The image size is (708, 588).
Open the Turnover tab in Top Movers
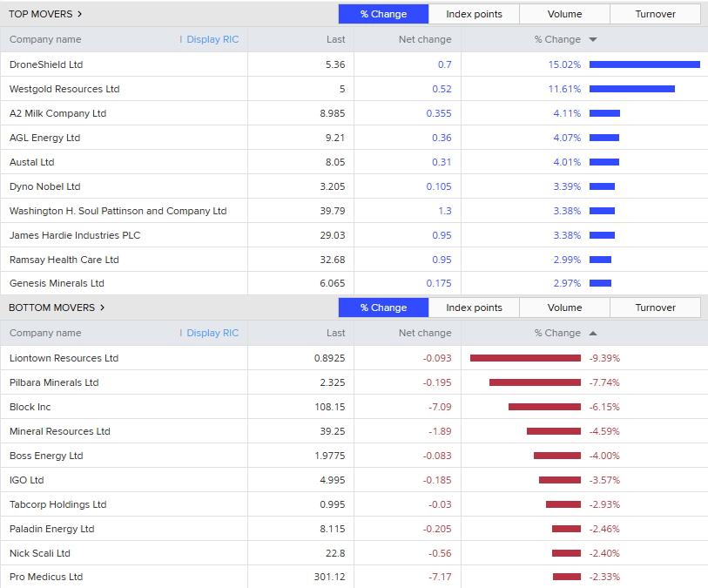click(655, 14)
